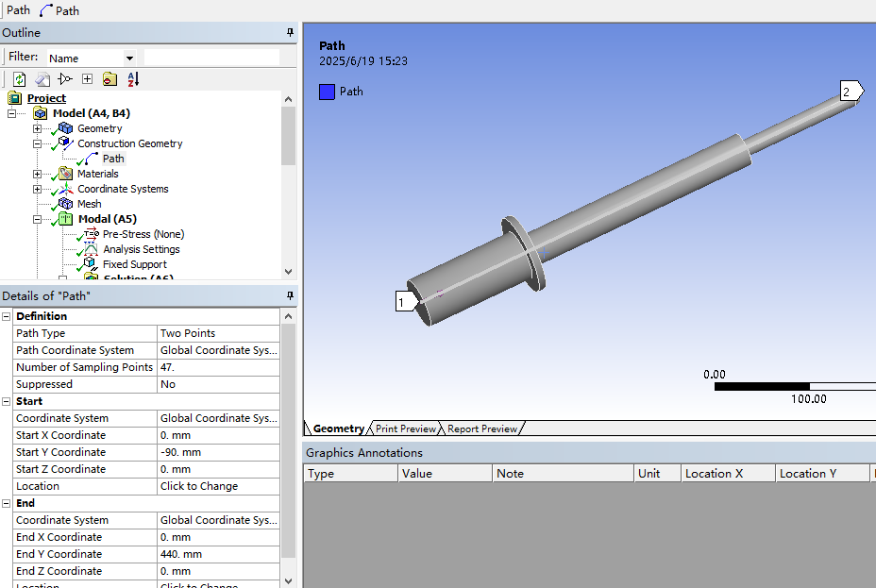This screenshot has width=876, height=588.
Task: Collapse the Modal (A5) node
Action: [37, 219]
